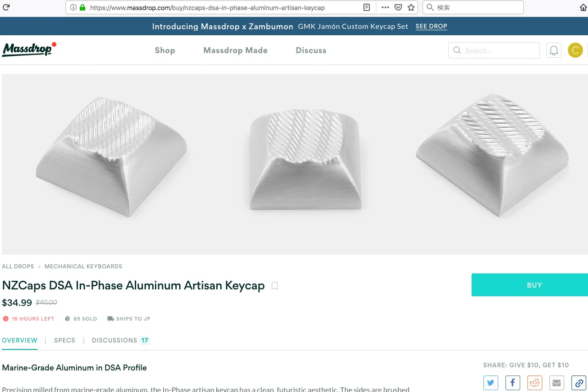Switch to the SPECS tab

tap(65, 340)
